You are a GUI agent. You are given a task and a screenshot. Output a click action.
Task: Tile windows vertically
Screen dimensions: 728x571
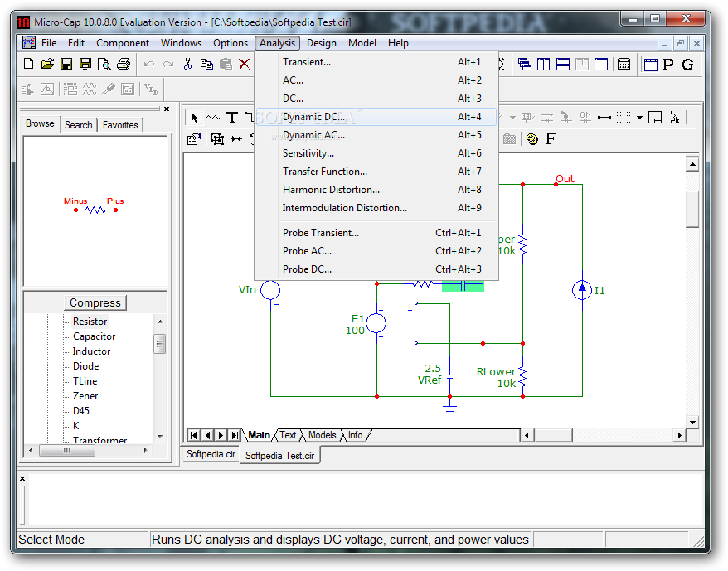[x=544, y=64]
